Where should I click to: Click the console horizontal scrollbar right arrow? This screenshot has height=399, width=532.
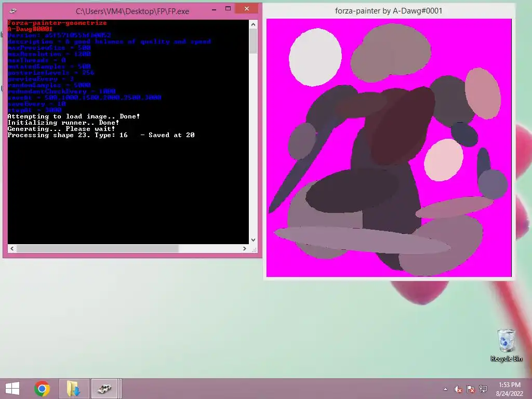tap(245, 249)
